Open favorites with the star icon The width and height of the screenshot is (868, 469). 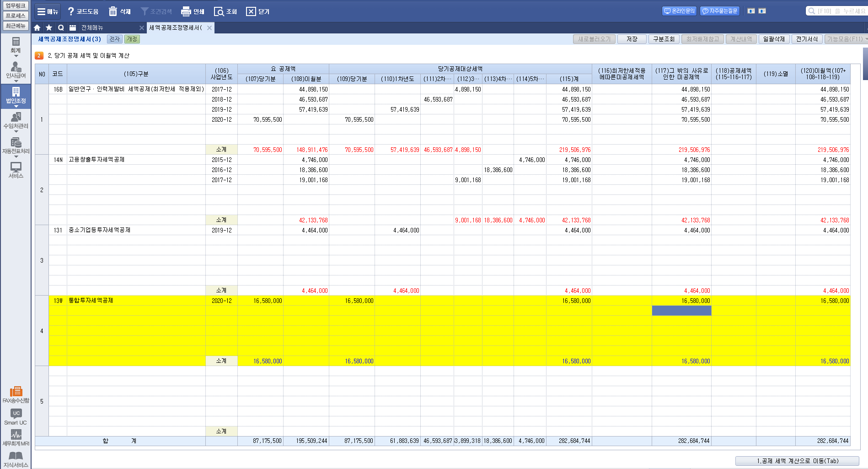[49, 28]
